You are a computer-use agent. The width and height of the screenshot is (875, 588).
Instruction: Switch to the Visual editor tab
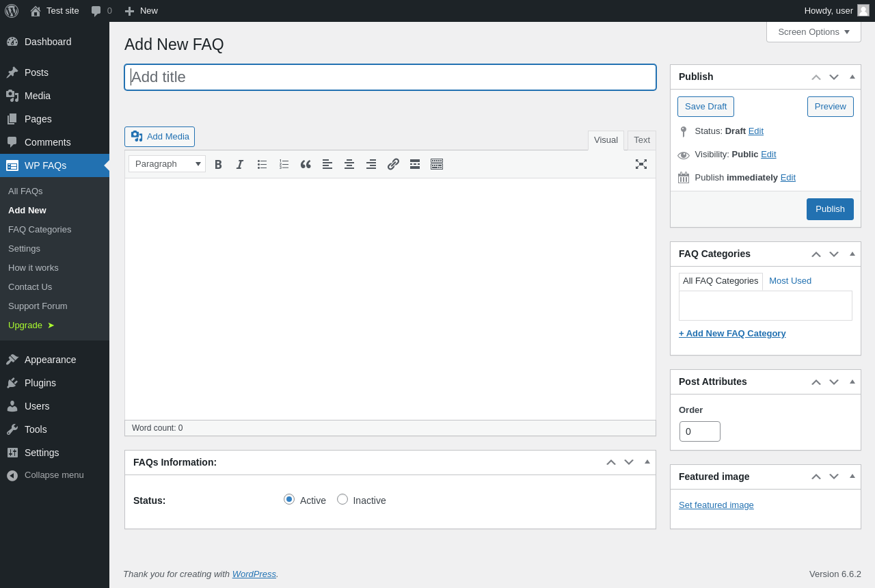[606, 140]
